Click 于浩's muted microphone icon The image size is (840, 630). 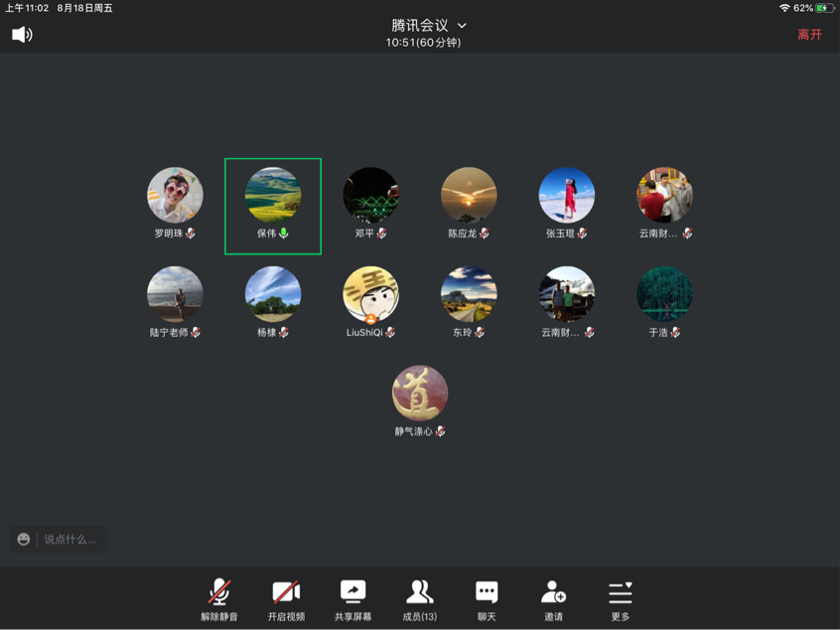click(675, 333)
